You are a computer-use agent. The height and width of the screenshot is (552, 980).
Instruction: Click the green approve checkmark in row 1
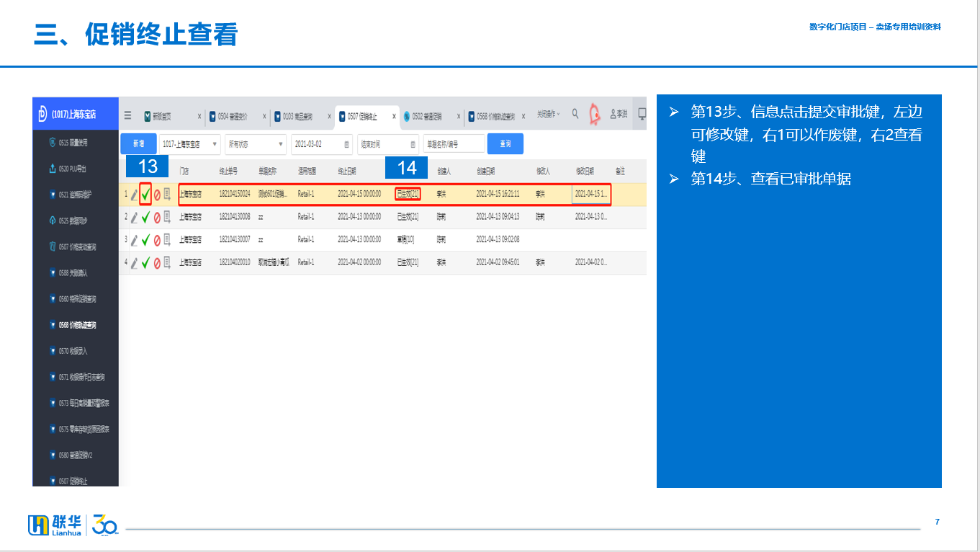coord(145,195)
